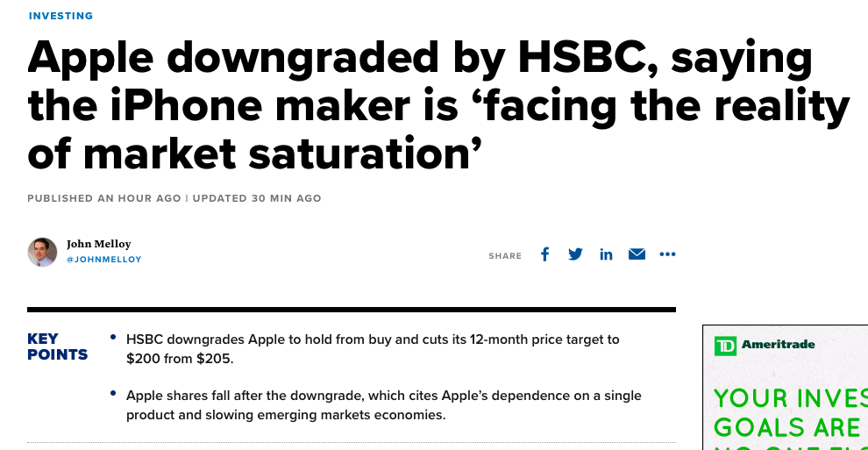Open the Investing section link
Viewport: 868px width, 450px height.
[60, 16]
